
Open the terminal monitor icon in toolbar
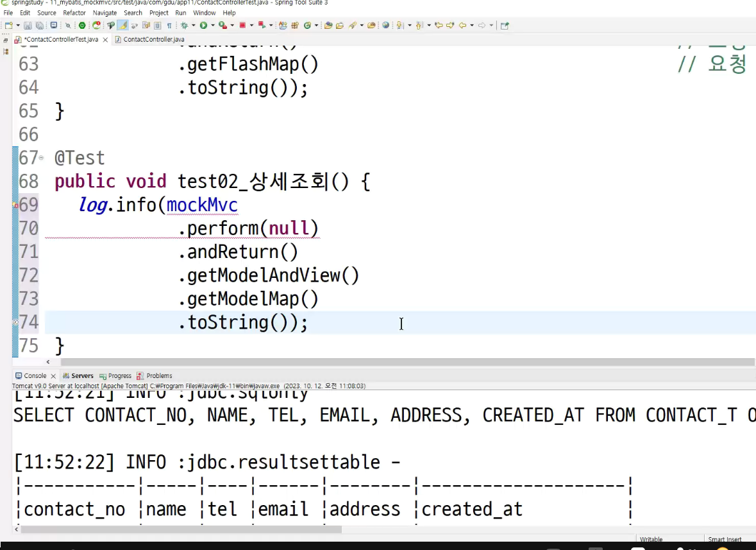(x=53, y=26)
